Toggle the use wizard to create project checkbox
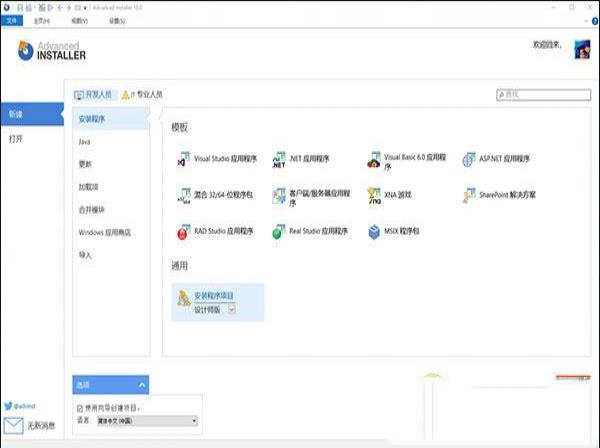The image size is (600, 448). coord(80,409)
